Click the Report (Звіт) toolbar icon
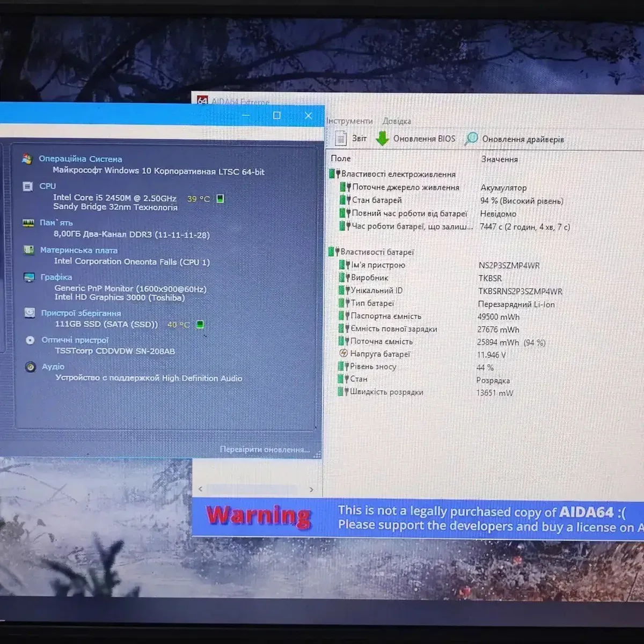The image size is (644, 644). pos(341,138)
